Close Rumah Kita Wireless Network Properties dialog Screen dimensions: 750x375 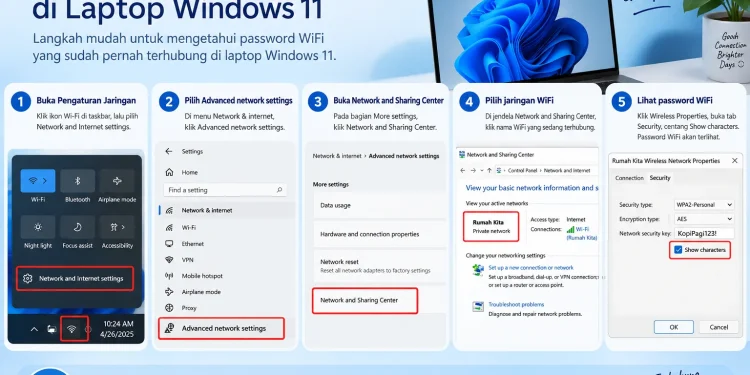click(734, 161)
